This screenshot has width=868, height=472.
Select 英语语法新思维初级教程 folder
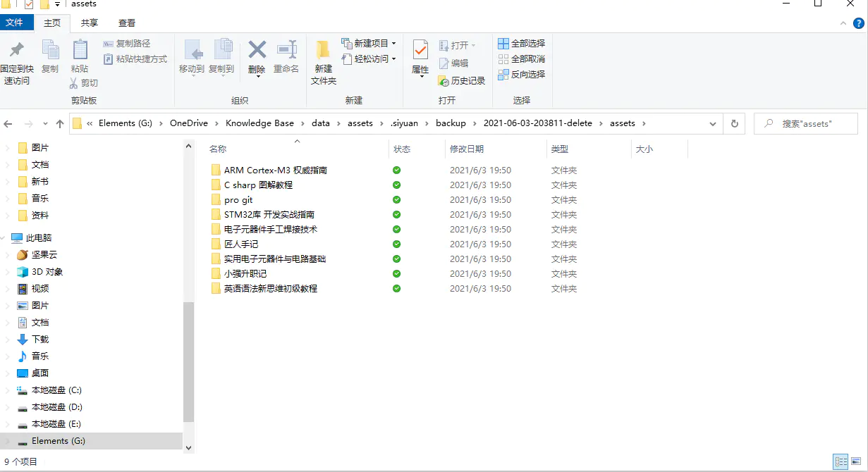[271, 289]
